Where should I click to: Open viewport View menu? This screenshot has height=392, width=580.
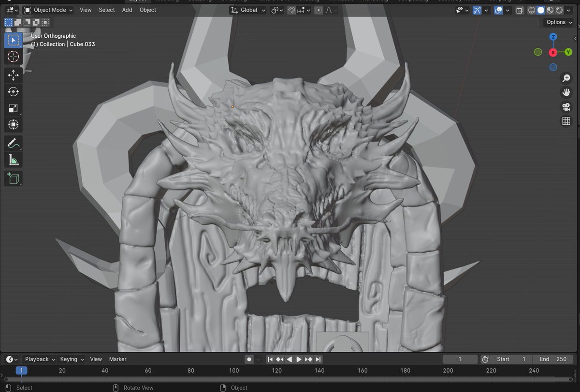coord(86,10)
